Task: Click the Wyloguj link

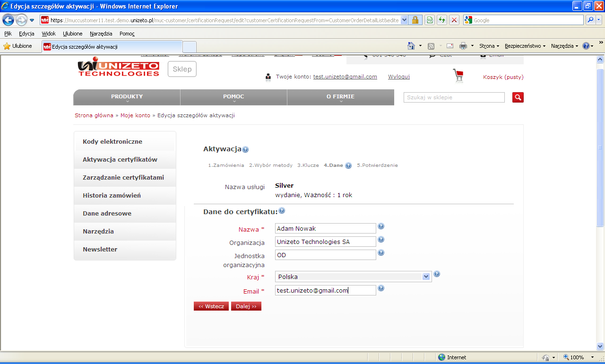Action: [x=399, y=77]
